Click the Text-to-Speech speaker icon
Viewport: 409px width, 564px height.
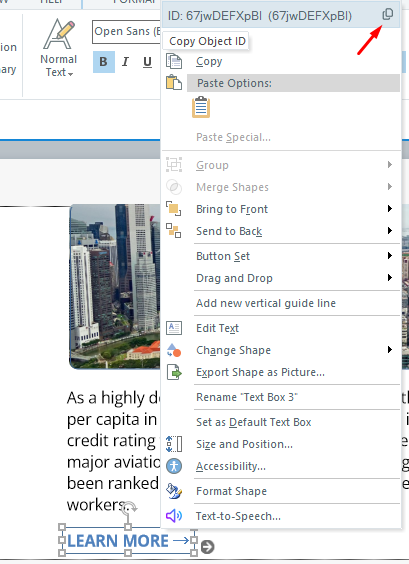[174, 516]
